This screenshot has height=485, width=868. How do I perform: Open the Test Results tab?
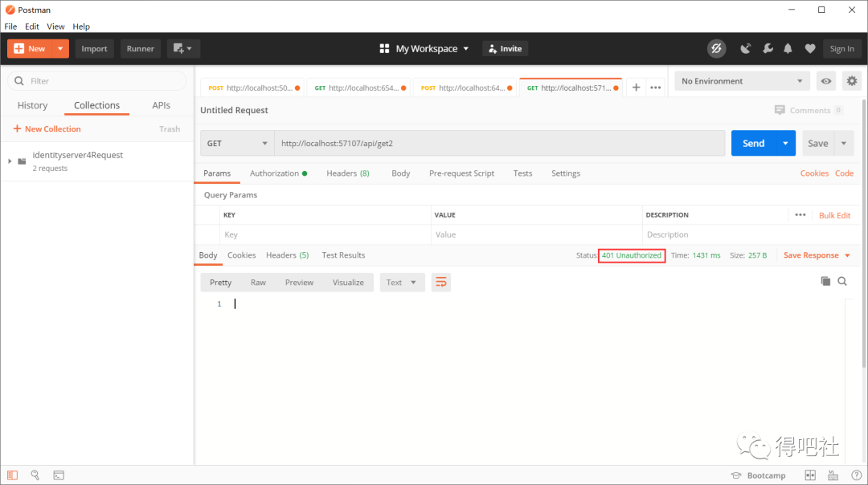[343, 255]
